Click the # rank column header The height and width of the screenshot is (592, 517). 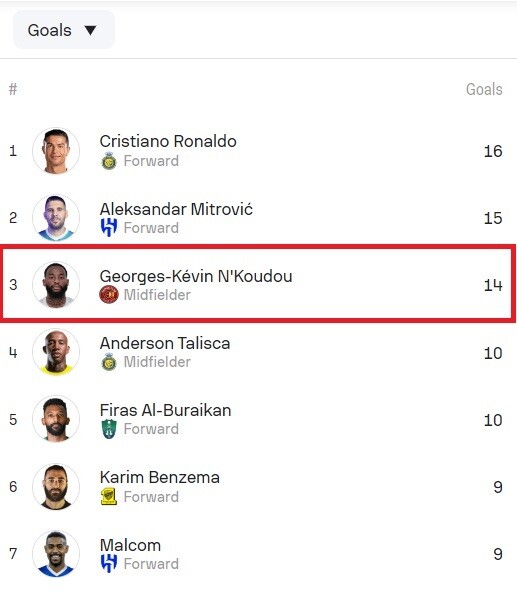coord(13,89)
